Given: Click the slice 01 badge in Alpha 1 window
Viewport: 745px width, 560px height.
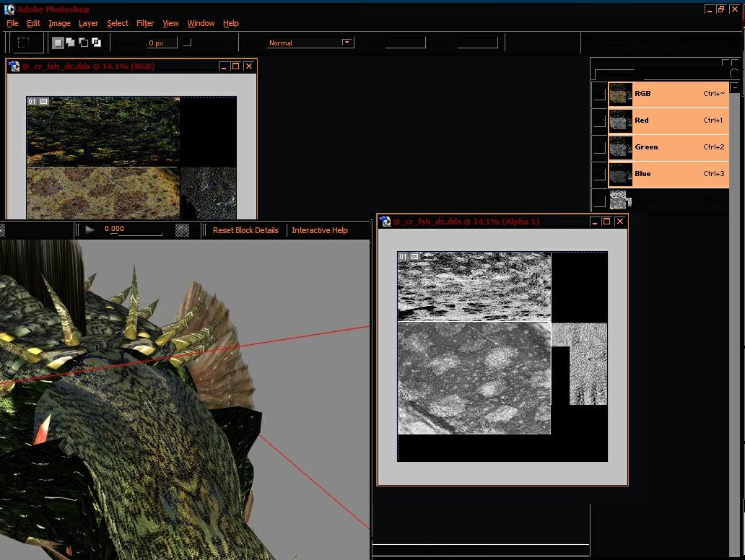Looking at the screenshot, I should click(403, 256).
